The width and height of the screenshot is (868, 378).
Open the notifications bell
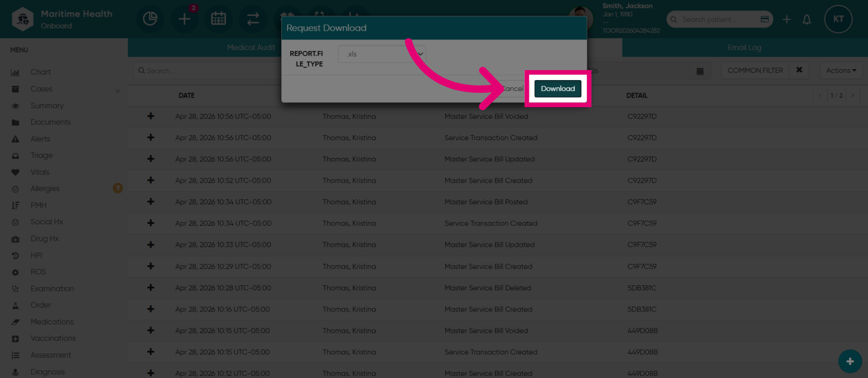(x=807, y=19)
